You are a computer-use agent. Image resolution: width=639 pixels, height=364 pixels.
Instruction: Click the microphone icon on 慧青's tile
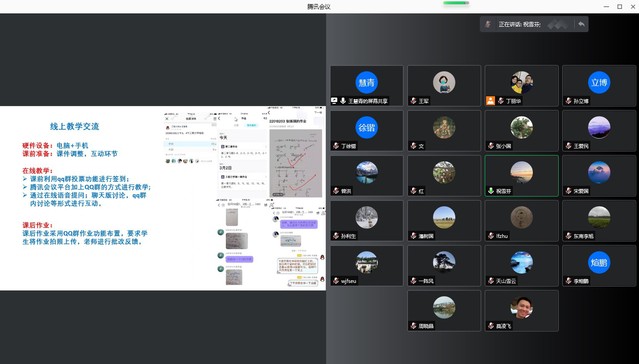pyautogui.click(x=343, y=101)
